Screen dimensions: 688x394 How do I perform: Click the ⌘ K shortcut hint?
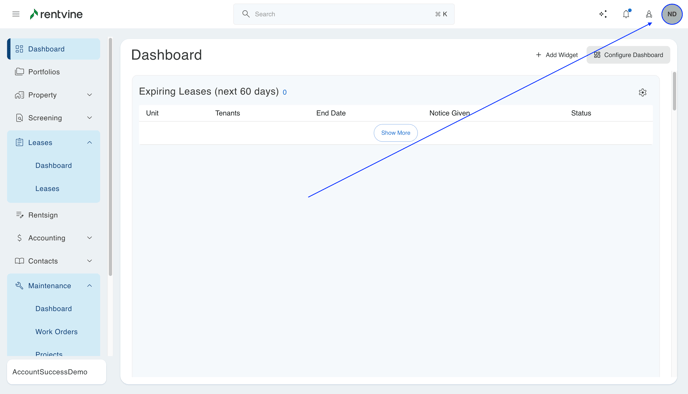(x=441, y=14)
